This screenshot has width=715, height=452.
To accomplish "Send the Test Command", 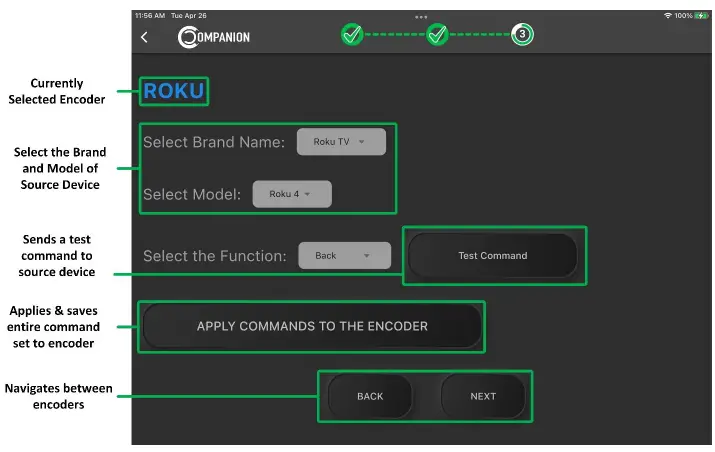I will pyautogui.click(x=493, y=255).
